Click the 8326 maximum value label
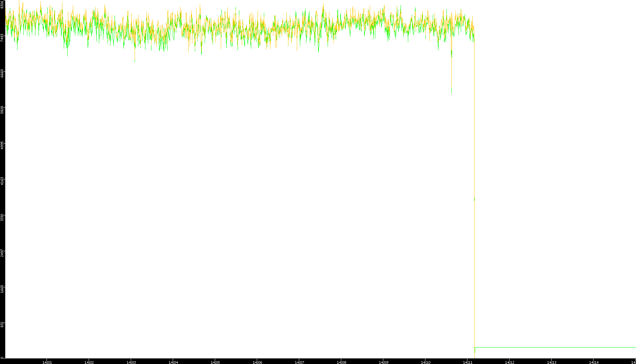 coord(2,5)
